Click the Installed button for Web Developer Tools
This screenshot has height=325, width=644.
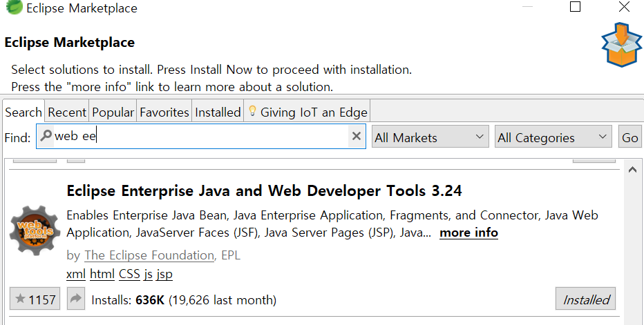coord(585,299)
